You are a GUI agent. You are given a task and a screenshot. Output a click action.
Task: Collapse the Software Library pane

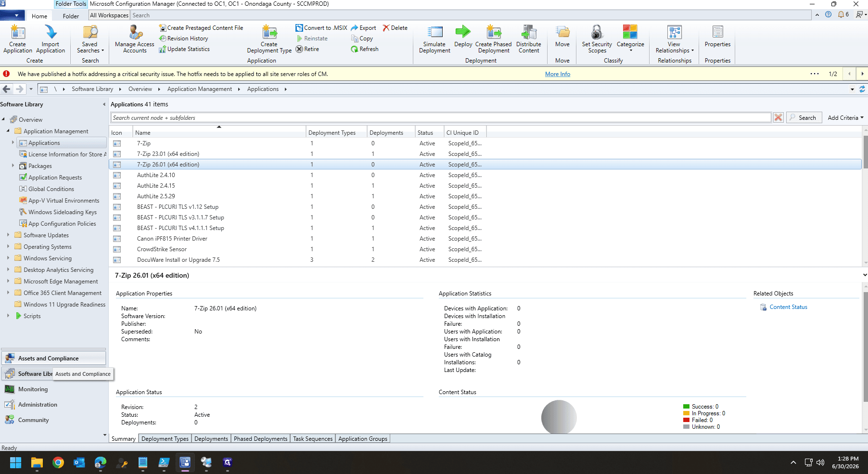[104, 104]
